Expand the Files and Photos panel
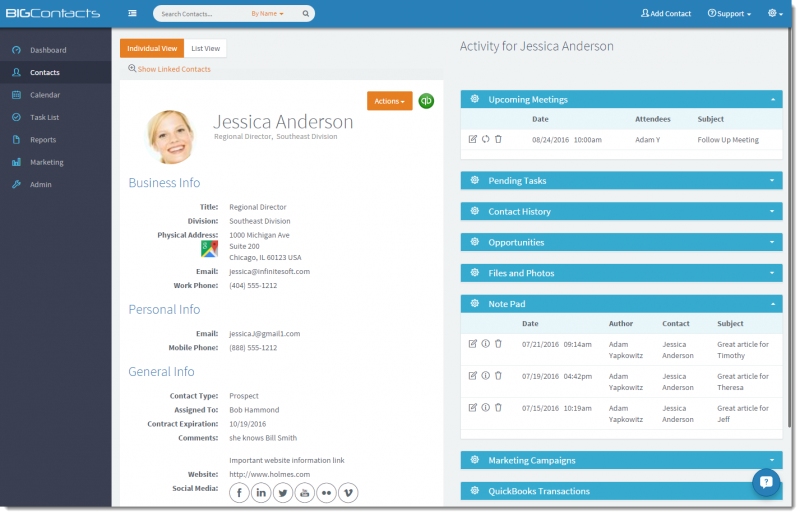 (772, 273)
